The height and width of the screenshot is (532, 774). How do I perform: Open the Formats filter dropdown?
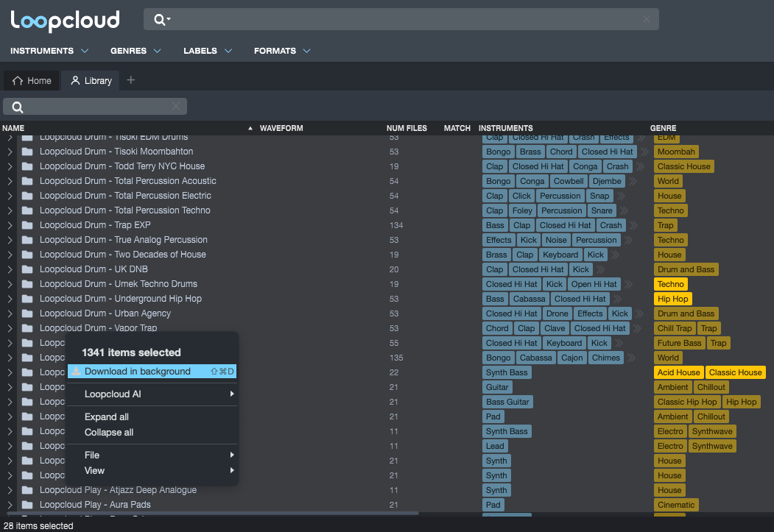tap(282, 51)
